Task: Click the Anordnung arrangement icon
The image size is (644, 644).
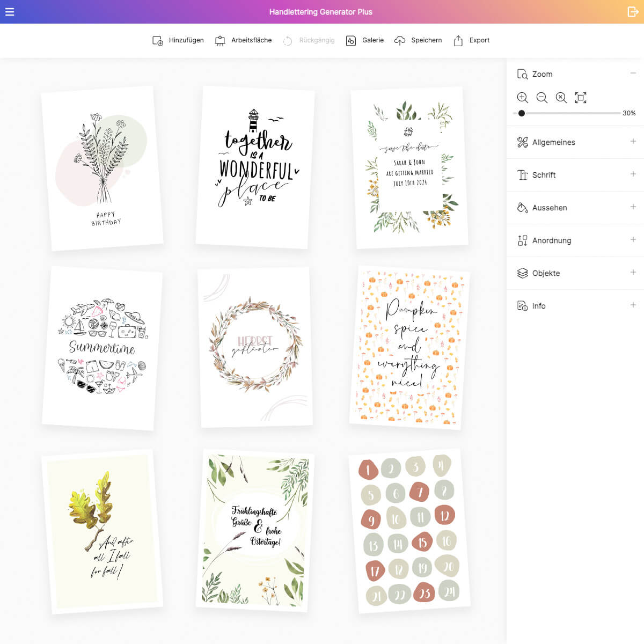Action: click(x=522, y=240)
